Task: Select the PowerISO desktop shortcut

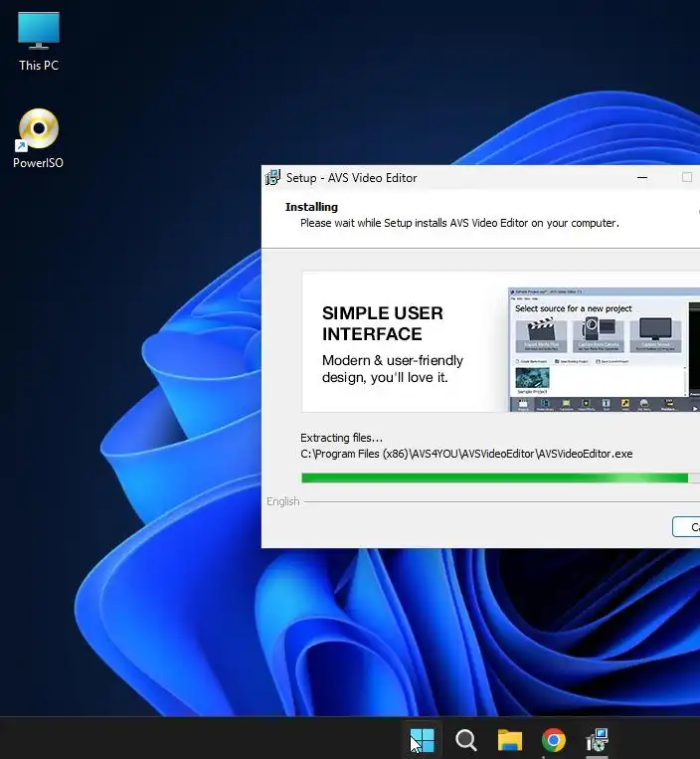Action: coord(38,138)
